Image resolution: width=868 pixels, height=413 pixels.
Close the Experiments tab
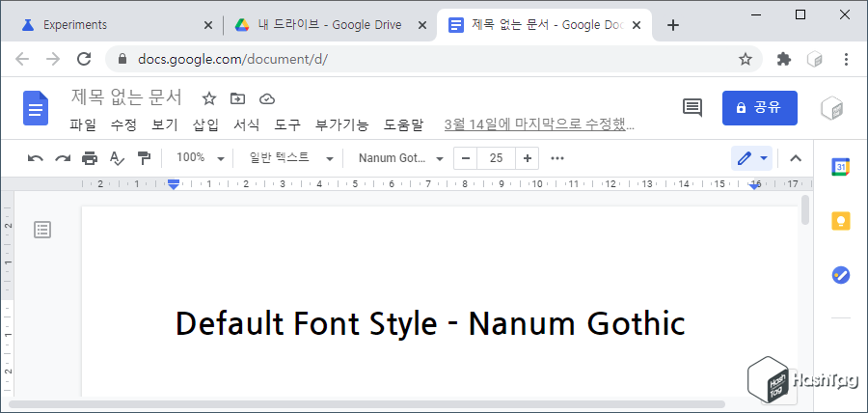coord(208,25)
